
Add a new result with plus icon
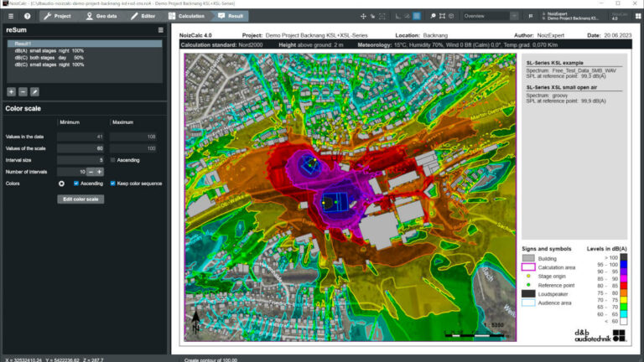click(11, 92)
